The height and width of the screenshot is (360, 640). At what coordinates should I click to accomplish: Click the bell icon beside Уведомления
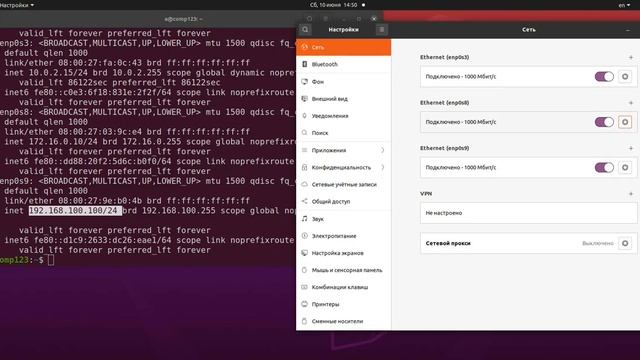click(304, 116)
